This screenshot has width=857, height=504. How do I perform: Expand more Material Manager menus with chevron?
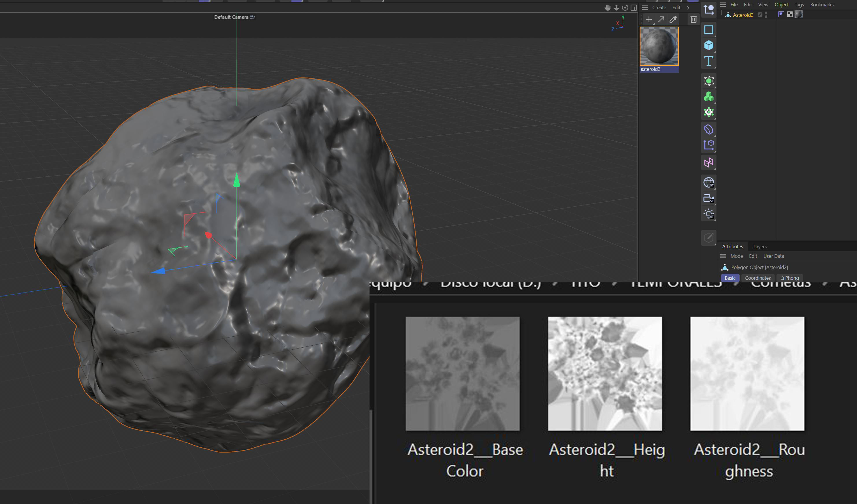click(688, 8)
